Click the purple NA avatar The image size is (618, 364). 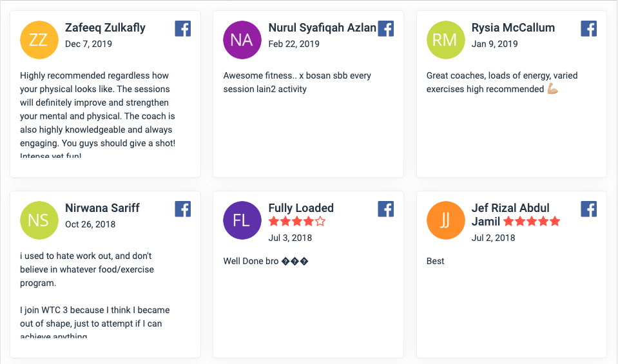pos(242,39)
